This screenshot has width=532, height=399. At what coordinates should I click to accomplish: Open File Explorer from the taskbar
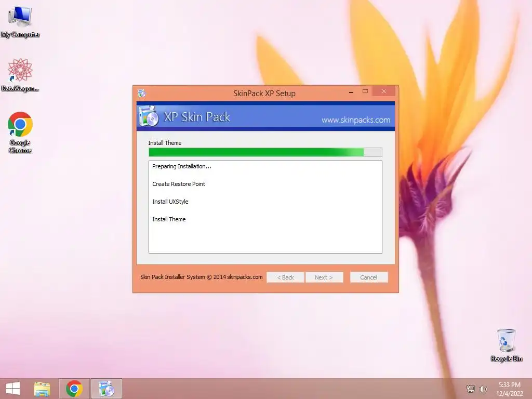(42, 389)
